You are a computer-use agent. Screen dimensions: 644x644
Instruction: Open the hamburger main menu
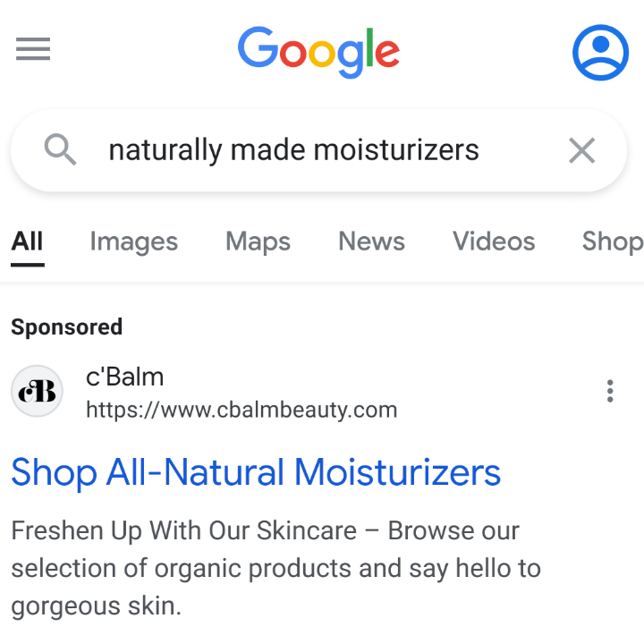33,48
